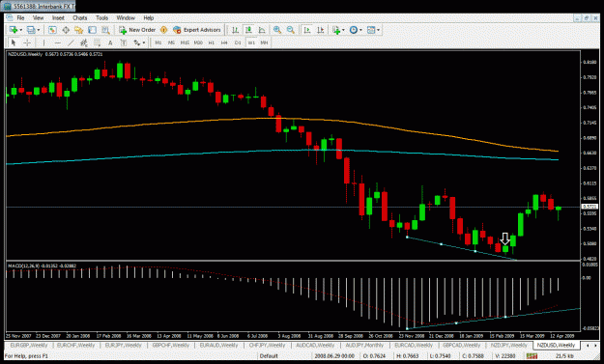Select the Horizontal Line drawing tool
604x364 pixels.
(57, 42)
